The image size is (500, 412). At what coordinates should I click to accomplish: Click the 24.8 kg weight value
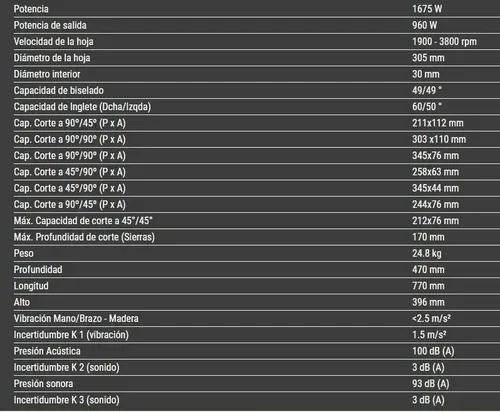point(427,253)
